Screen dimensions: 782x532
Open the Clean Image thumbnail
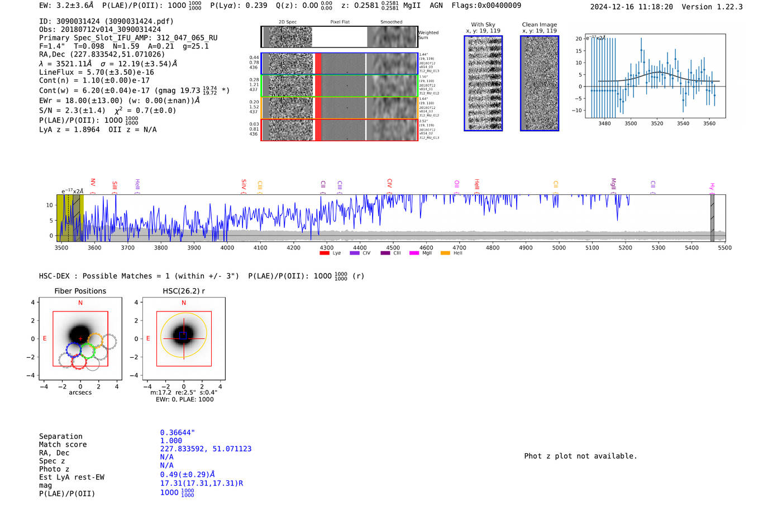coord(540,83)
